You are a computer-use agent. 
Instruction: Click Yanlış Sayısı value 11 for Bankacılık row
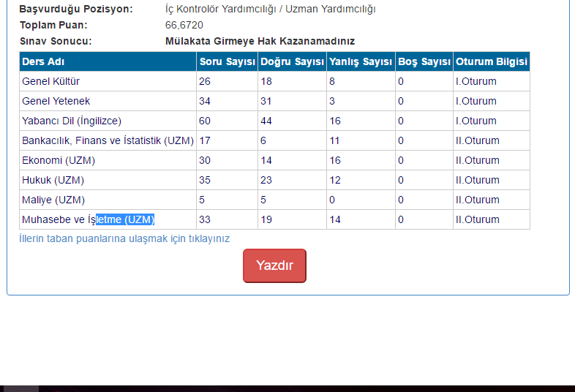point(334,141)
